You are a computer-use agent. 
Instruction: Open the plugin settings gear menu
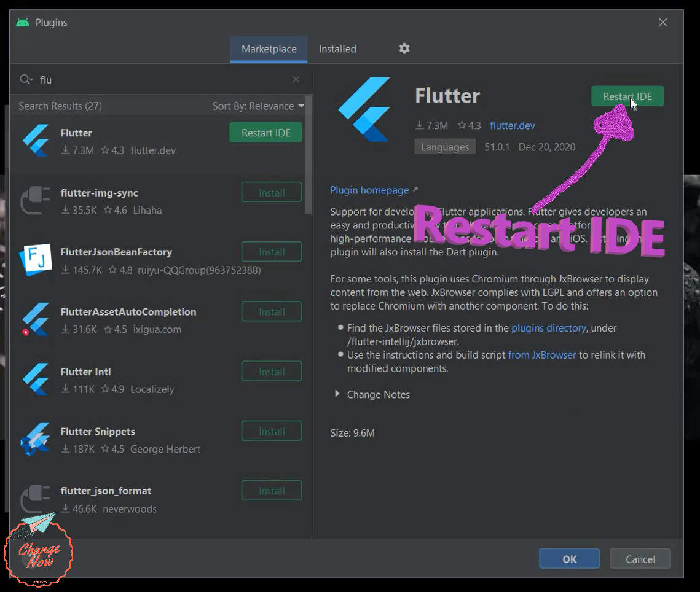click(404, 49)
